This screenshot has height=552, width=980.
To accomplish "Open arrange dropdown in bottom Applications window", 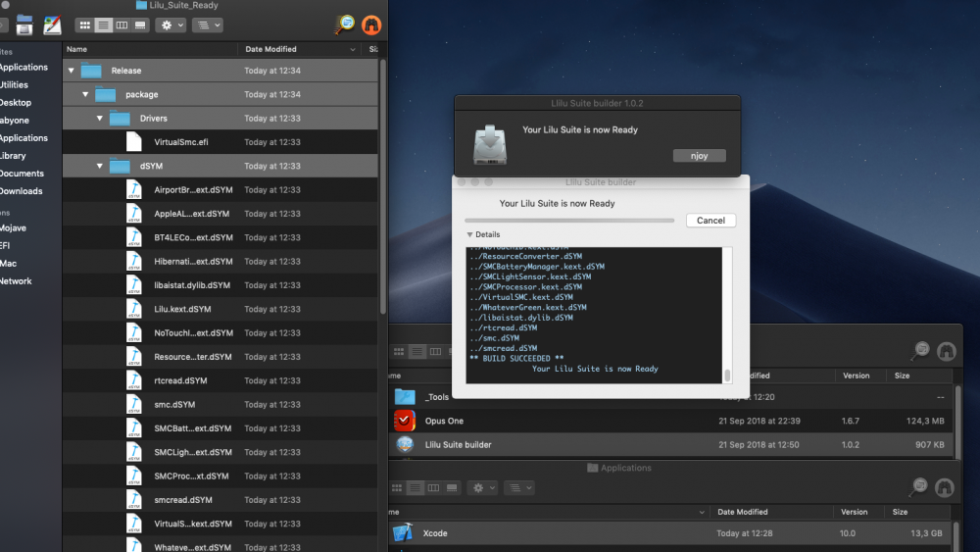I will click(519, 487).
